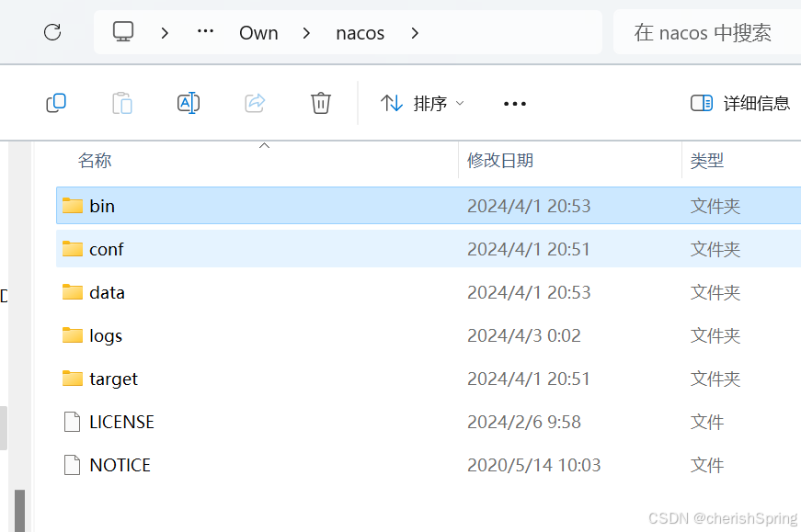The width and height of the screenshot is (801, 532).
Task: Select the logs folder icon
Action: pyautogui.click(x=73, y=335)
